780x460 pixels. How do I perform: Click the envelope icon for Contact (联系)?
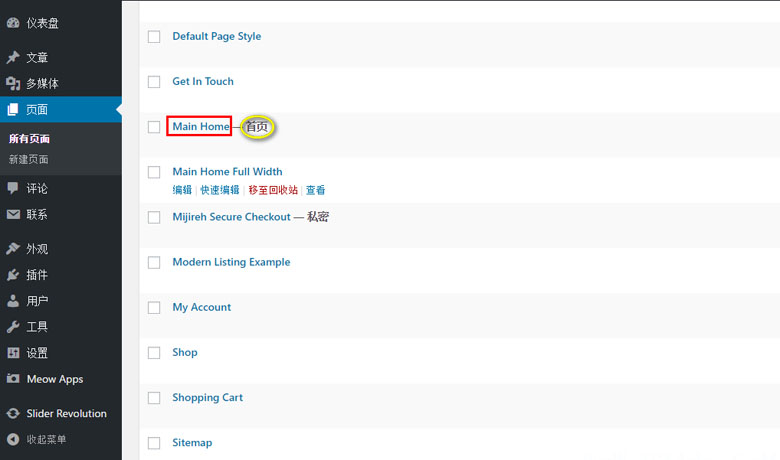click(x=13, y=214)
